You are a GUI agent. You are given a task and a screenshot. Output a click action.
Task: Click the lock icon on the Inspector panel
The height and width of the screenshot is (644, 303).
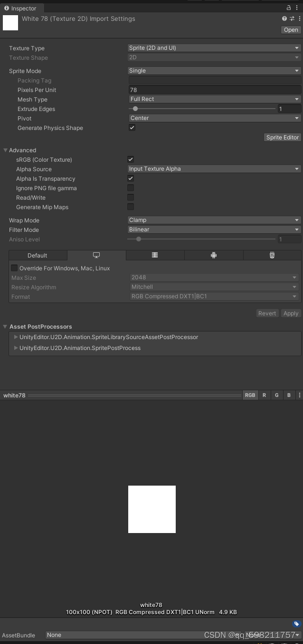(289, 8)
